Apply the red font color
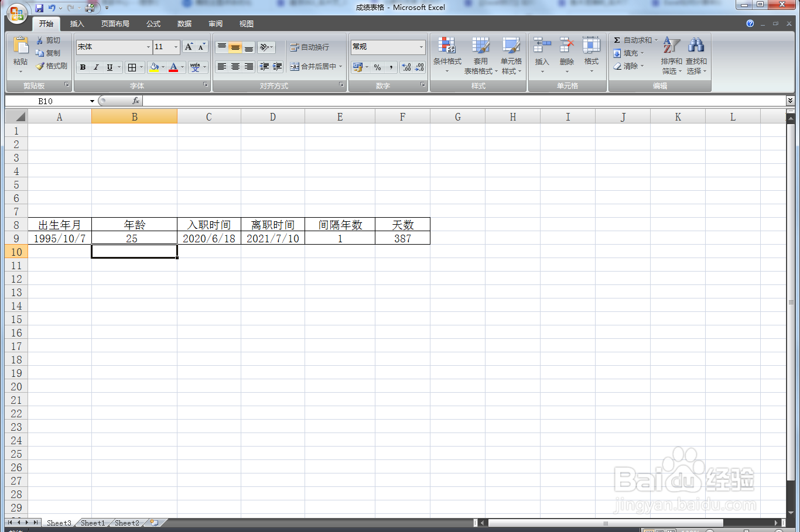800x532 pixels. [173, 67]
